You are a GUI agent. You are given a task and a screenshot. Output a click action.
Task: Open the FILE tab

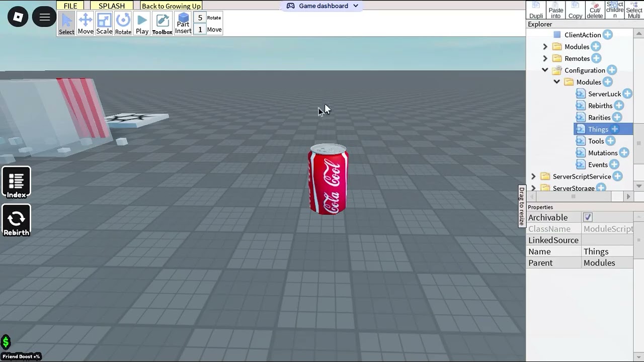[x=70, y=6]
